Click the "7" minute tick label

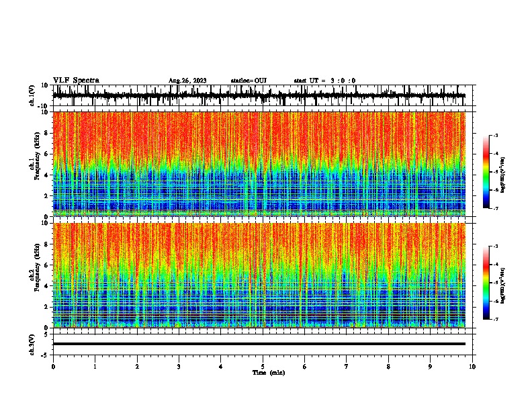click(x=347, y=367)
